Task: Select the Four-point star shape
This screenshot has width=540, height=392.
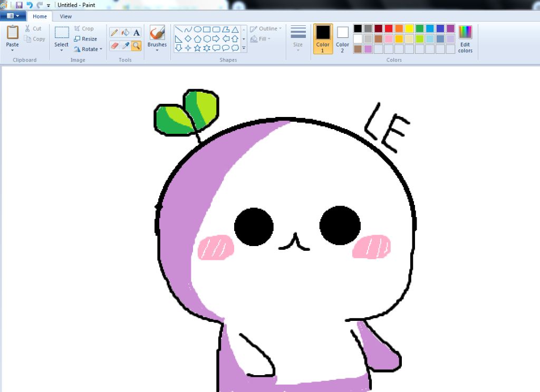Action: point(188,48)
